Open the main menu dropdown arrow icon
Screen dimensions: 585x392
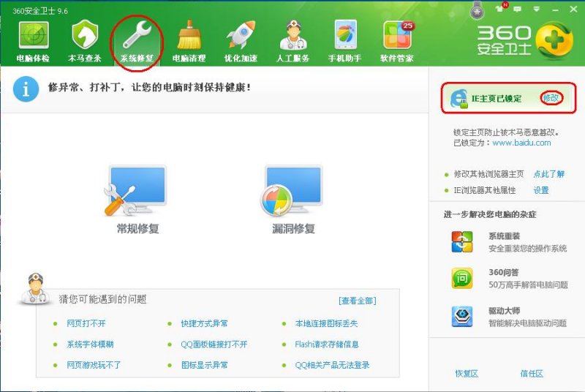[537, 9]
